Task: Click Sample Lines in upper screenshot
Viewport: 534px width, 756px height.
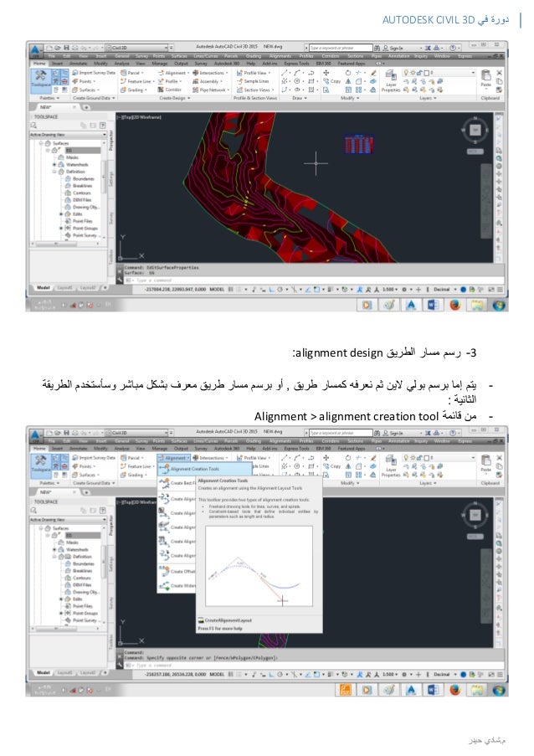Action: point(253,81)
